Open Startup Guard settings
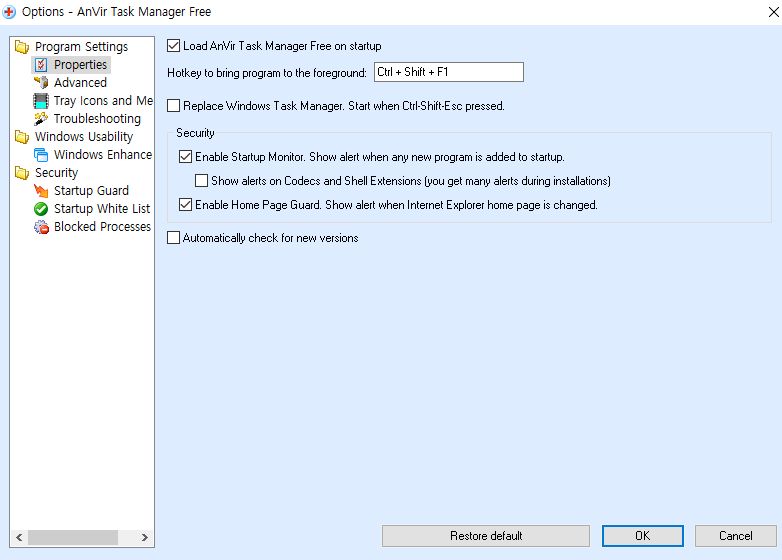 coord(91,190)
